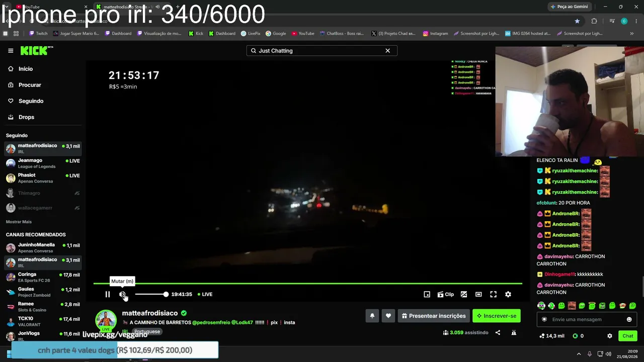Toggle notifications bell for matteafrodisiaco
Screen dimensions: 644x362
(372, 316)
